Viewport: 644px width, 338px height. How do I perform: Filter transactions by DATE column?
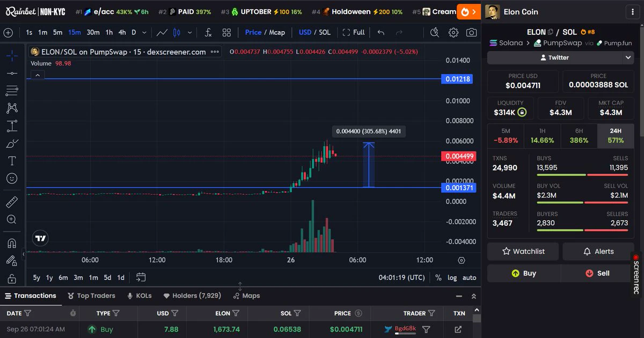click(28, 313)
